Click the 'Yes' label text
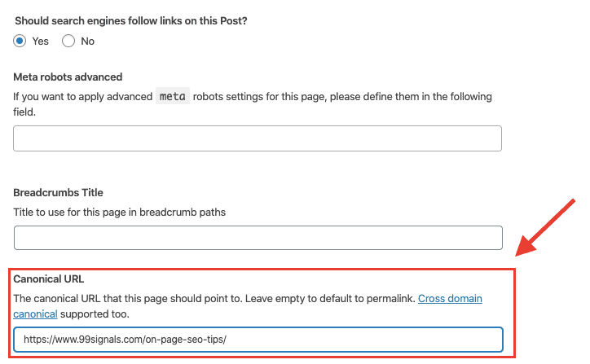The height and width of the screenshot is (364, 590). (x=40, y=42)
